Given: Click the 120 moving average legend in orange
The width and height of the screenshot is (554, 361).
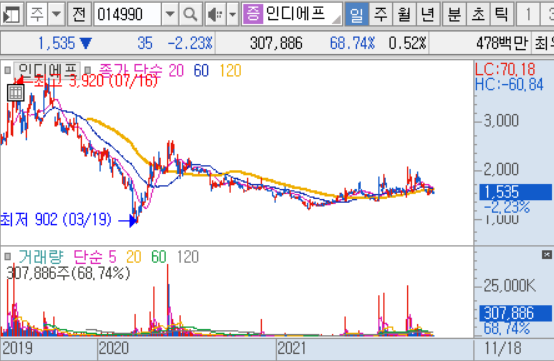Looking at the screenshot, I should point(230,71).
